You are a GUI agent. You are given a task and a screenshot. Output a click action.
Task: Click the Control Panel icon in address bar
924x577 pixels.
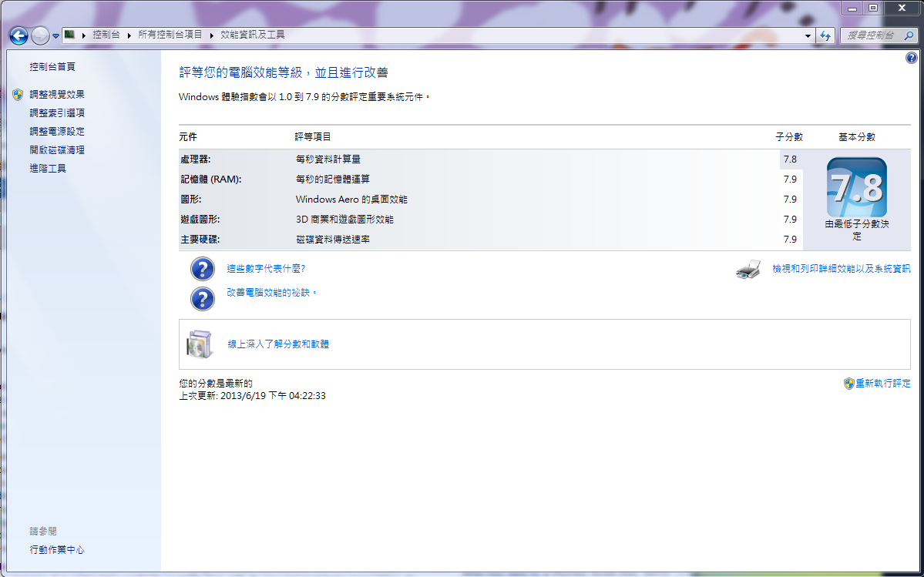click(69, 35)
